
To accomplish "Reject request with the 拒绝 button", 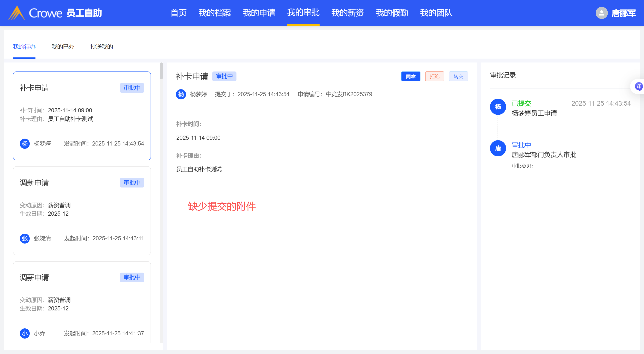I will 434,76.
